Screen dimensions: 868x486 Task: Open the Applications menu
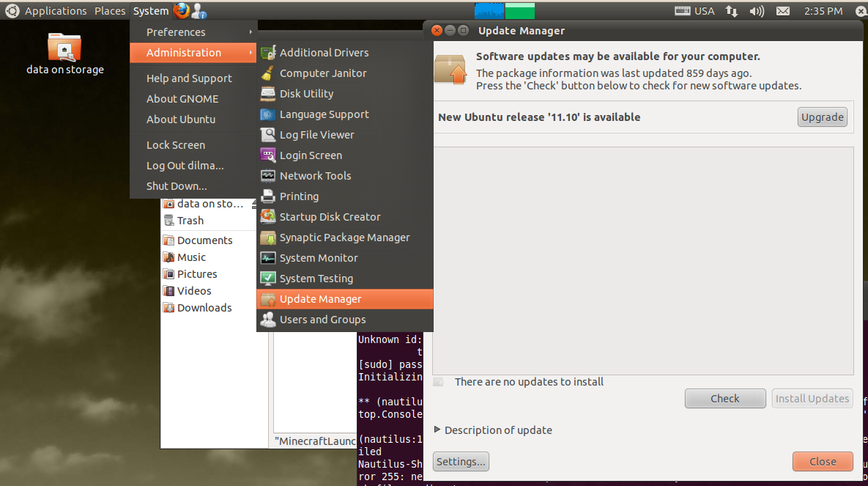(56, 11)
